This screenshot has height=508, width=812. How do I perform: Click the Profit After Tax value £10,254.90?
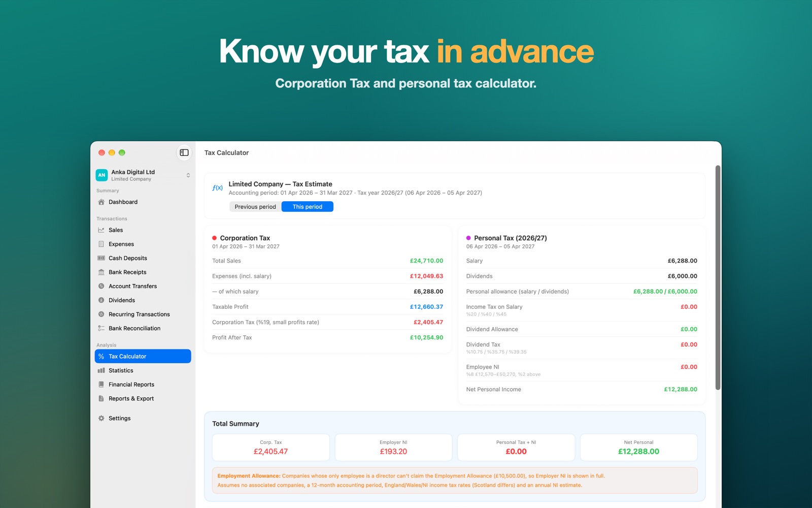pos(426,338)
